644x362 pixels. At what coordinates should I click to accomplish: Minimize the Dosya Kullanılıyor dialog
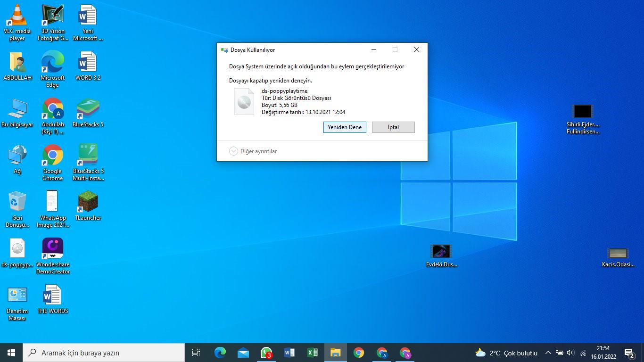[x=374, y=49]
